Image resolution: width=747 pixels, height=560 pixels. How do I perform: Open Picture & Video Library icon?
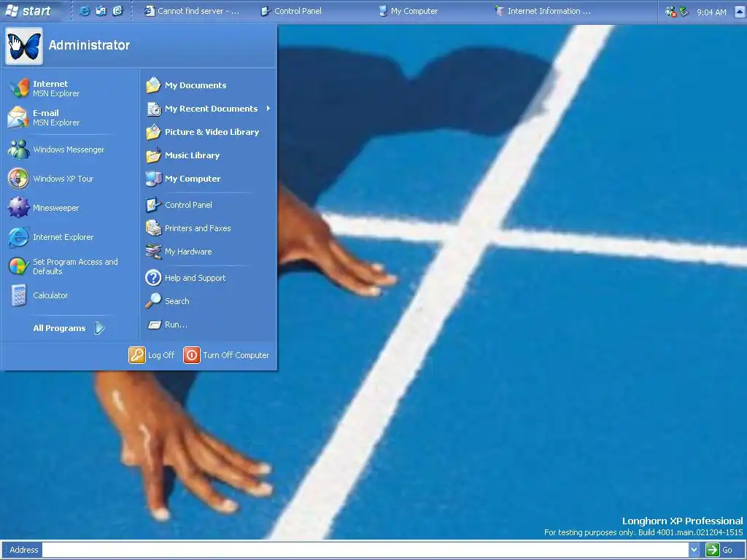[x=153, y=132]
